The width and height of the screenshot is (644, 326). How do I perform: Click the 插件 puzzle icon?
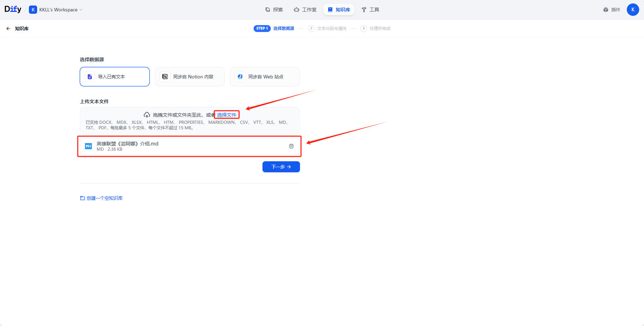coord(606,10)
